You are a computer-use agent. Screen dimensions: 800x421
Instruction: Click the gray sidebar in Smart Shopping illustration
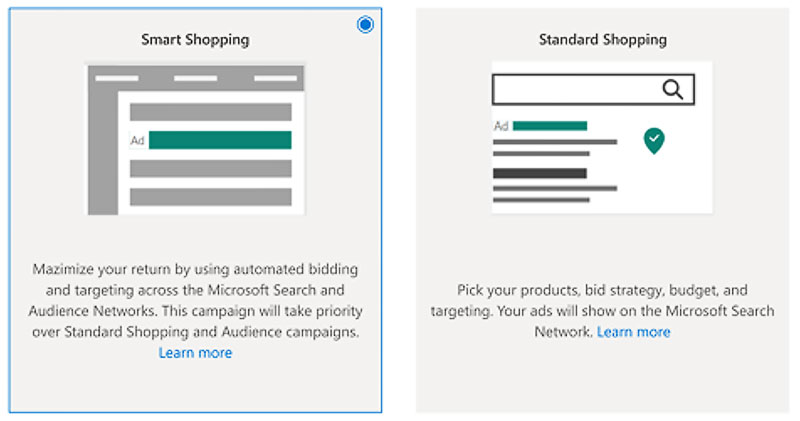[103, 153]
